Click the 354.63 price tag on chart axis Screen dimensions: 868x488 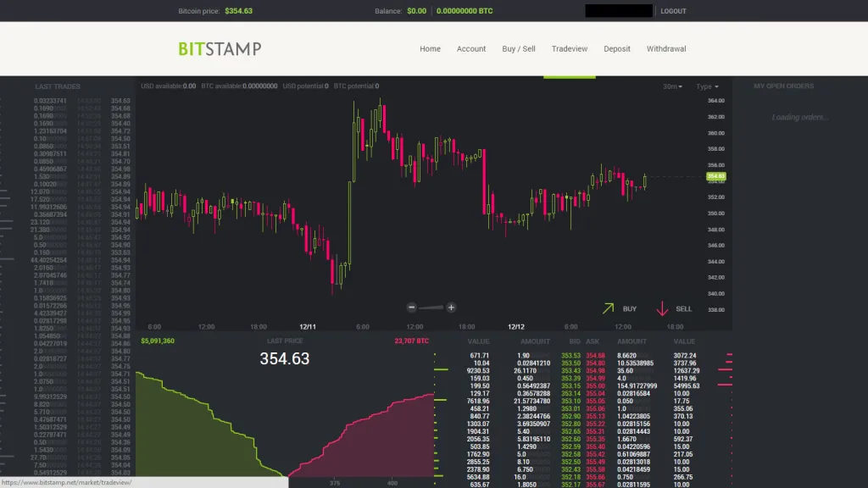715,176
